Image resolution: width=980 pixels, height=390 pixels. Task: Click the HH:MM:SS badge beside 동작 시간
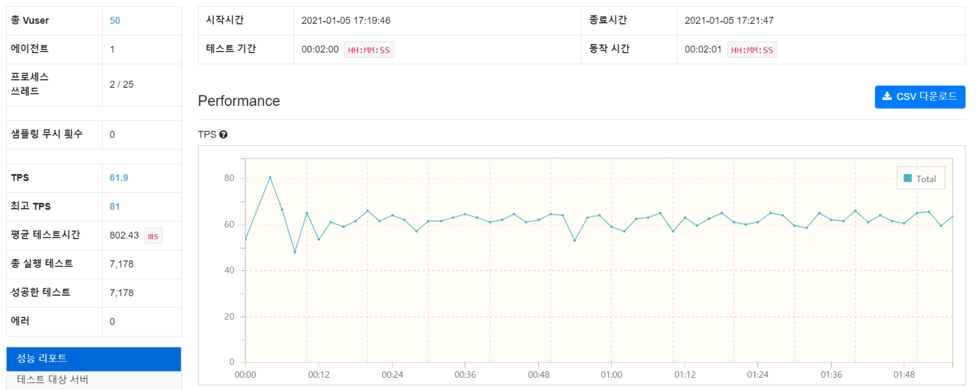tap(752, 49)
